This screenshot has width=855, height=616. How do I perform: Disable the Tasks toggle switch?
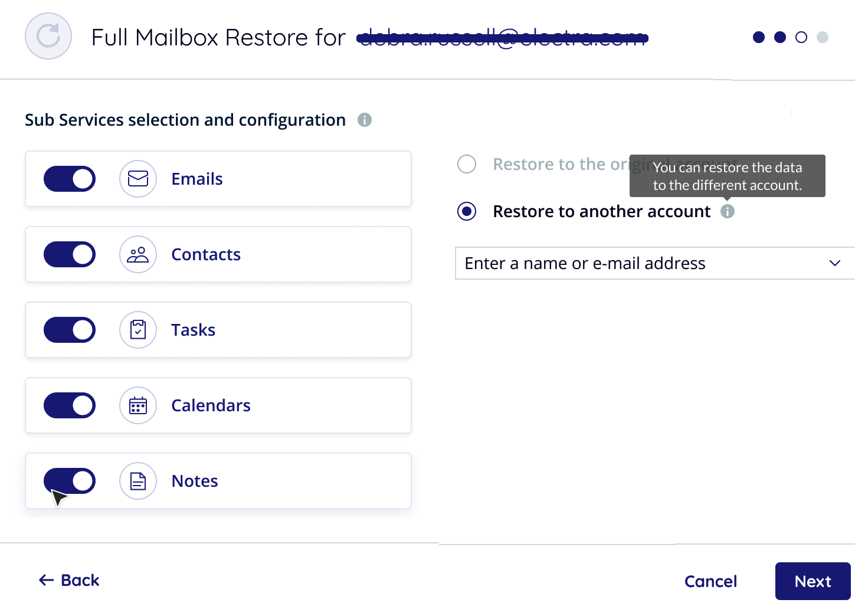click(70, 330)
